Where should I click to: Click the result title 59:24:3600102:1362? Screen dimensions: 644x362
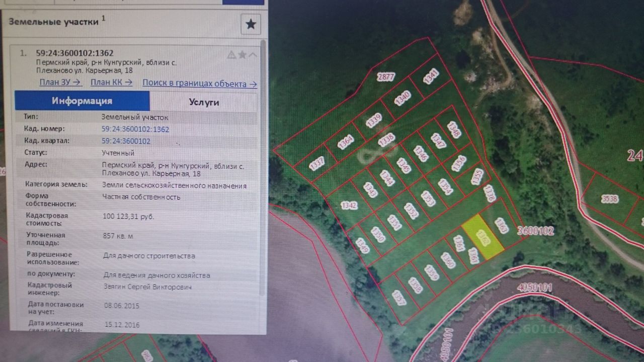[74, 53]
